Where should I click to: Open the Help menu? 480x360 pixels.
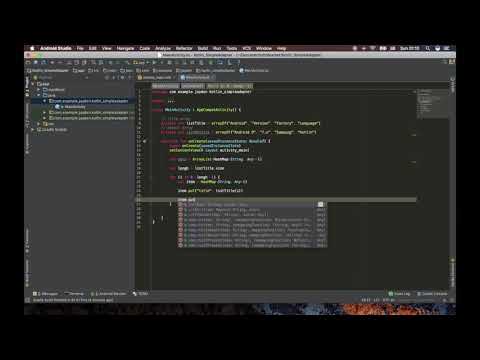282,48
